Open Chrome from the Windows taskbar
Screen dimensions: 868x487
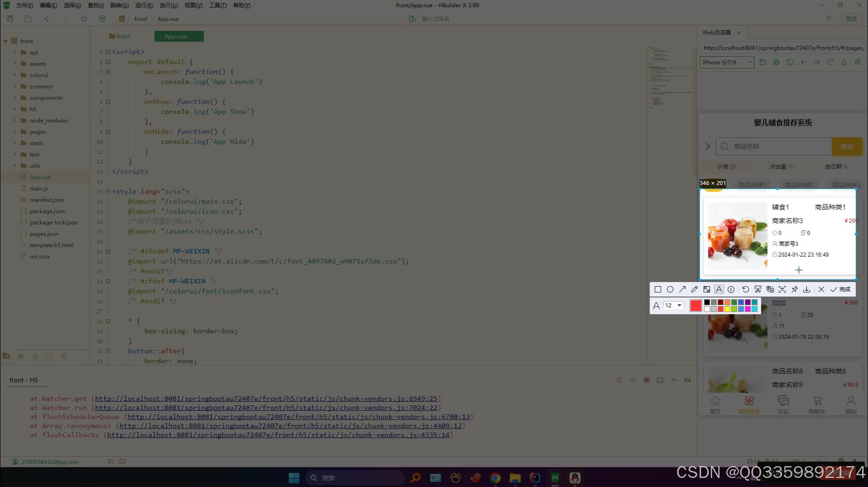click(x=495, y=477)
